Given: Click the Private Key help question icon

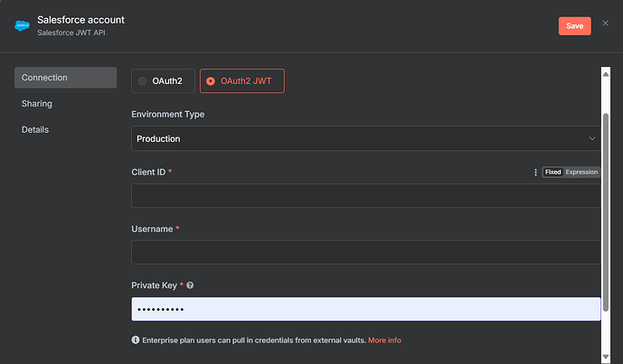Looking at the screenshot, I should point(190,285).
